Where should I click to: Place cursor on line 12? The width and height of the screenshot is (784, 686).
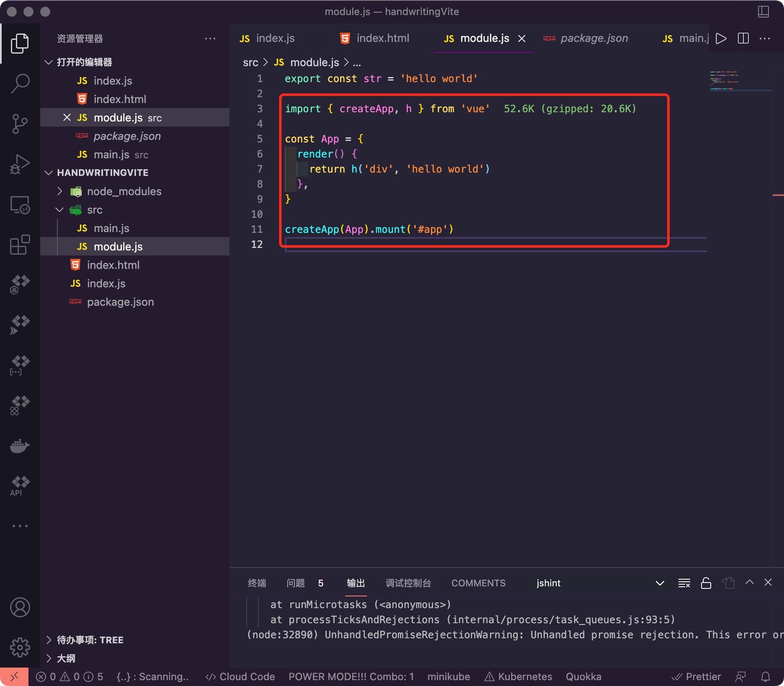[x=496, y=244]
